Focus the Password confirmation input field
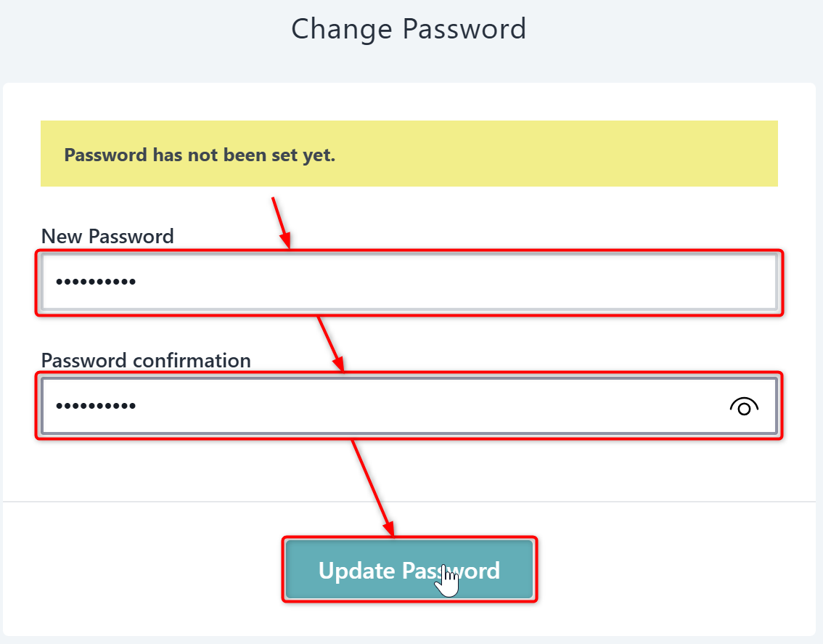Image resolution: width=823 pixels, height=644 pixels. tap(377, 406)
